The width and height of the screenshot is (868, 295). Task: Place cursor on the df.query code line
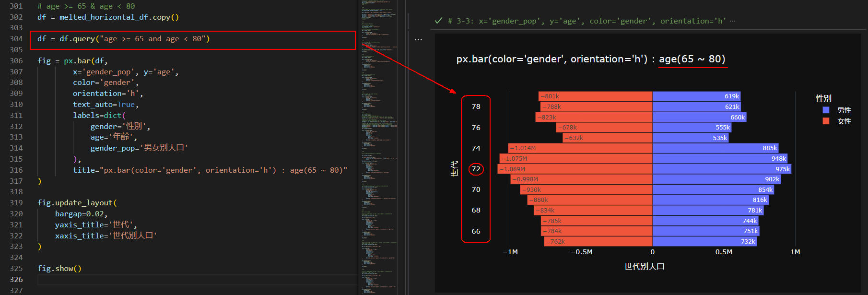coord(124,39)
